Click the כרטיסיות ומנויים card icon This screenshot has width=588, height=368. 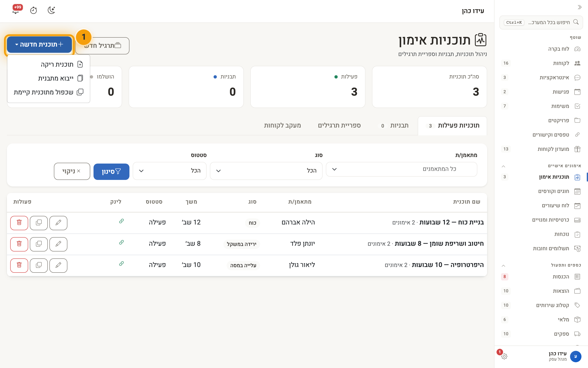(x=577, y=220)
